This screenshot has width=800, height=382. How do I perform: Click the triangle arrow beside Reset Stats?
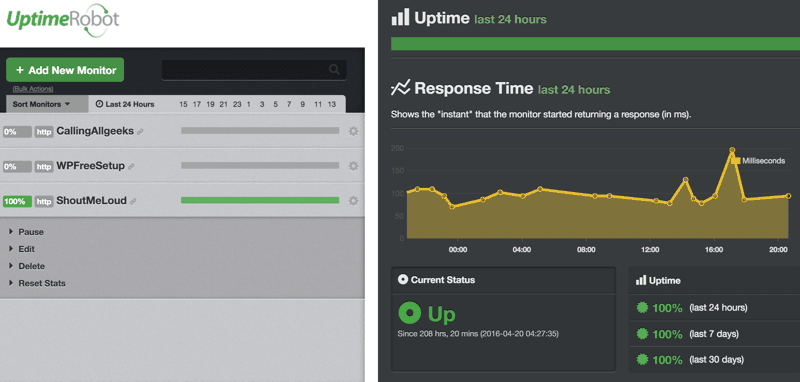pos(11,283)
